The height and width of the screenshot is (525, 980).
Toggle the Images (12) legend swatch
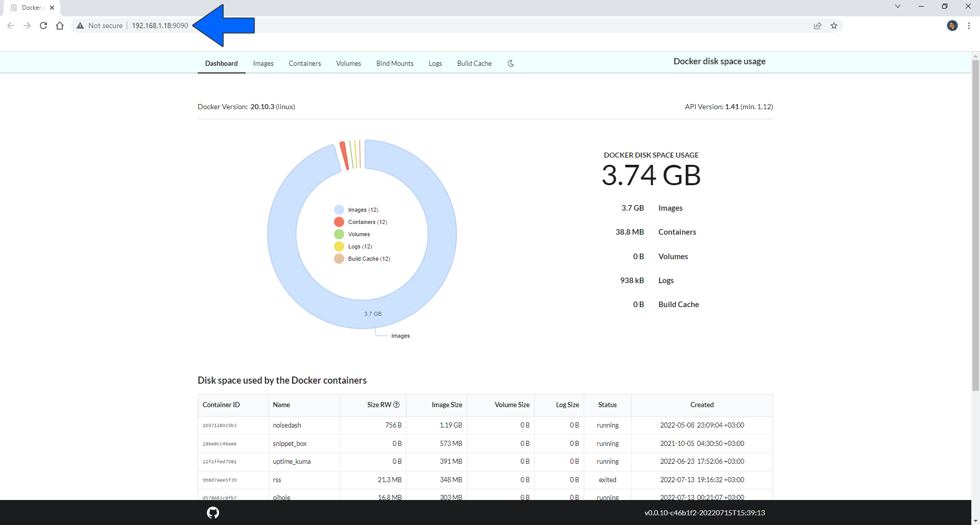(339, 210)
